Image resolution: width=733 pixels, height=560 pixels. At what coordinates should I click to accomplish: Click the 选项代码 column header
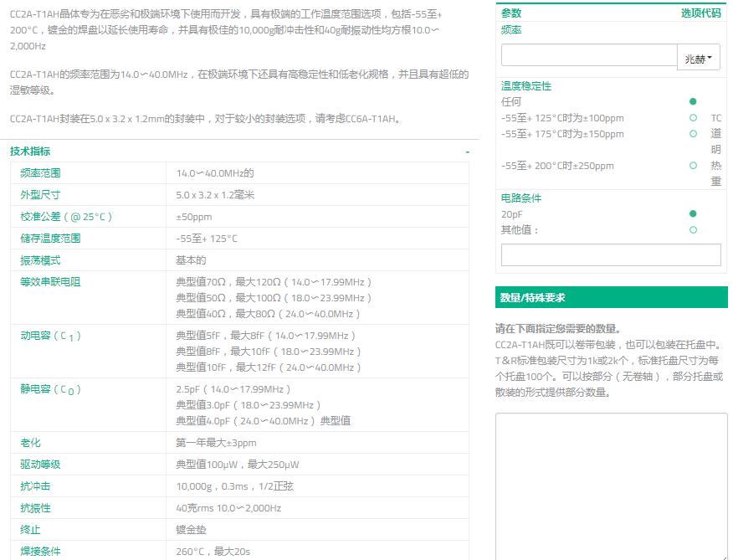click(x=700, y=13)
